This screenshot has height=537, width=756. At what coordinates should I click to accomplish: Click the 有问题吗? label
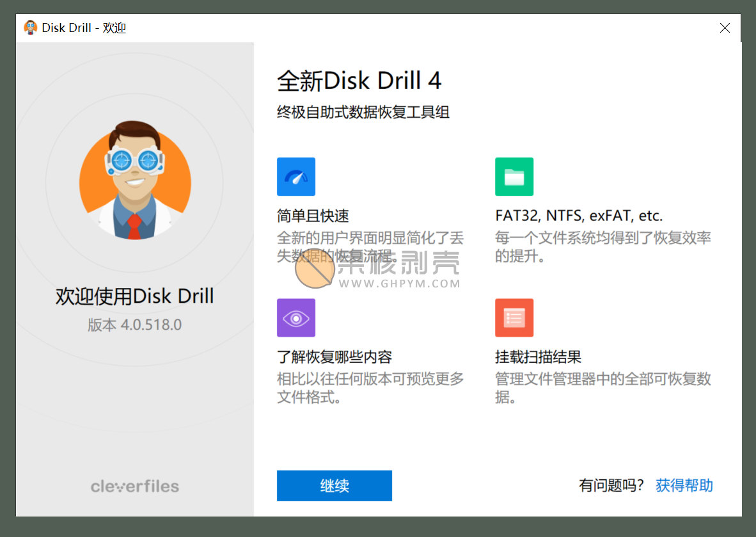click(x=611, y=486)
